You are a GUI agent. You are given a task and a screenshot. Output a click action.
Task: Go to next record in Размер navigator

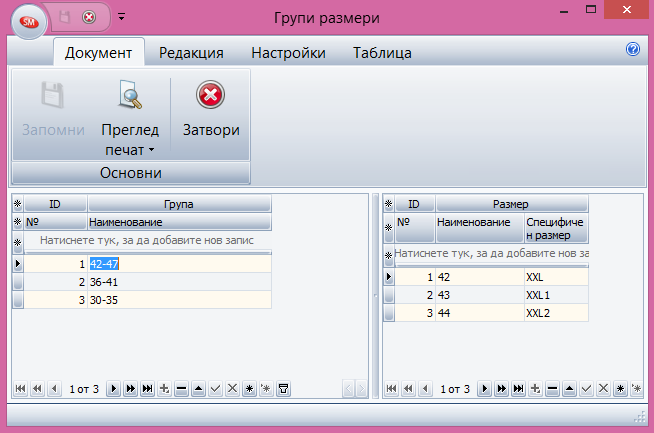tap(484, 389)
